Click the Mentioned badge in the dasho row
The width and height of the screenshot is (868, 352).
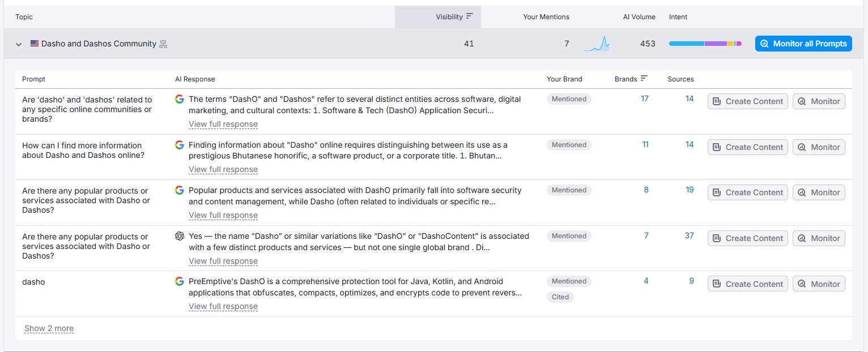point(569,281)
